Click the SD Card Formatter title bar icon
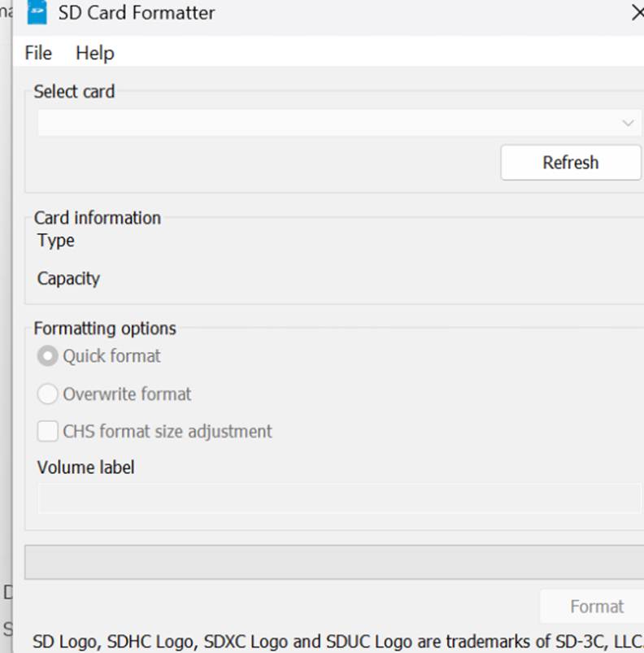 click(x=37, y=13)
